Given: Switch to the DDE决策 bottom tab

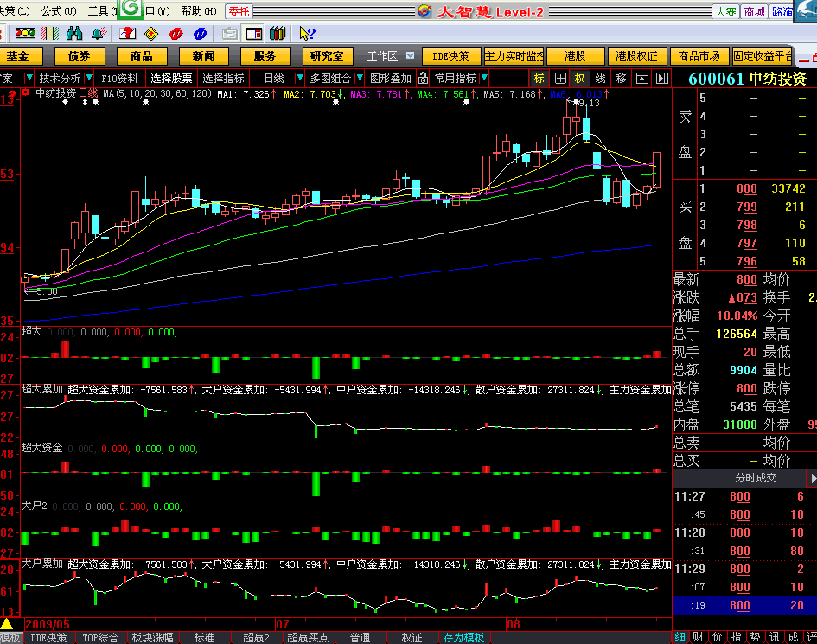Looking at the screenshot, I should [48, 638].
